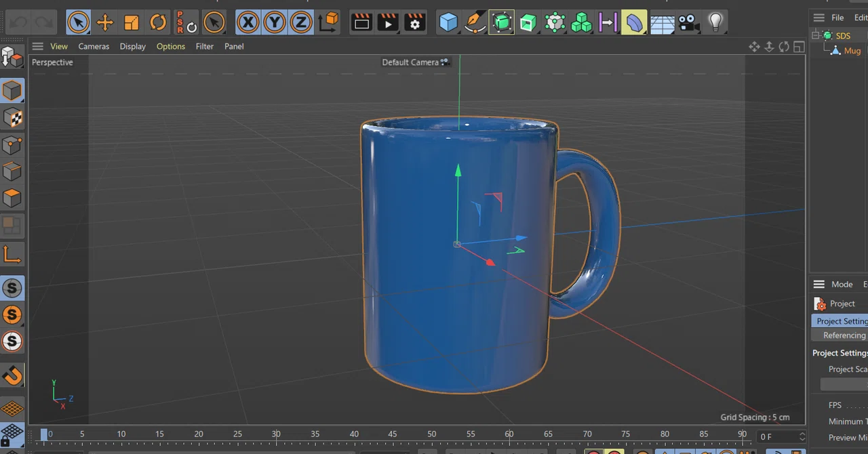This screenshot has height=454, width=868.
Task: Switch to the Referencing tab
Action: point(840,335)
